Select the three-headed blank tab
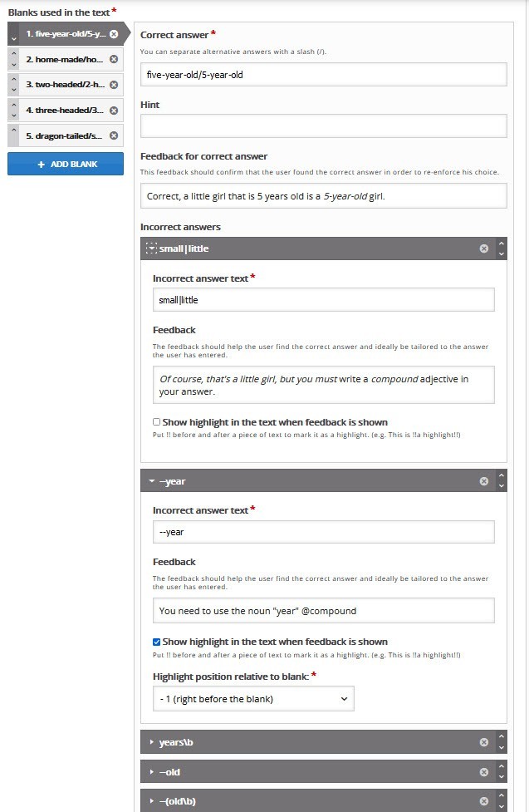Screen dimensions: 529x812 (66, 110)
